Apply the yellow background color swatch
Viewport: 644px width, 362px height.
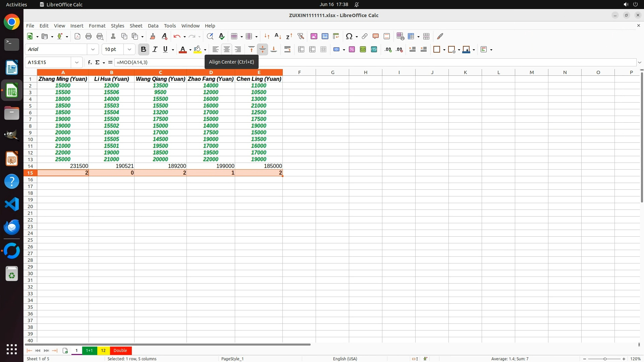(198, 49)
